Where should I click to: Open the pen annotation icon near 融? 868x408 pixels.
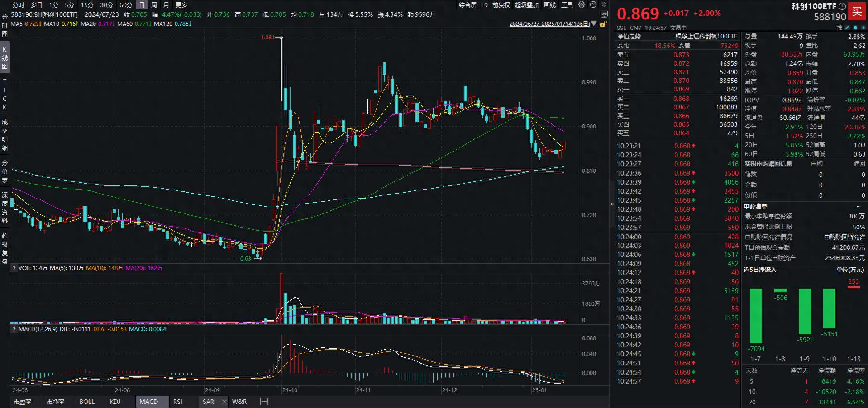[x=847, y=28]
